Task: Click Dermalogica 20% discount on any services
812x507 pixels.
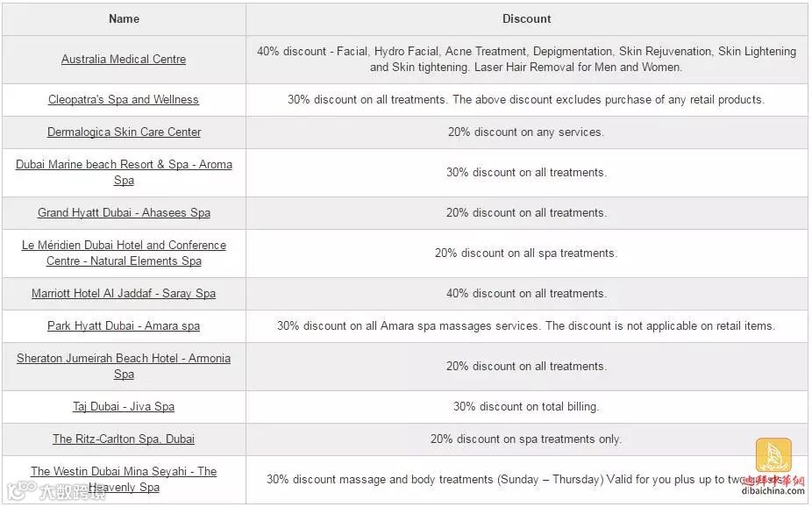Action: pos(526,132)
